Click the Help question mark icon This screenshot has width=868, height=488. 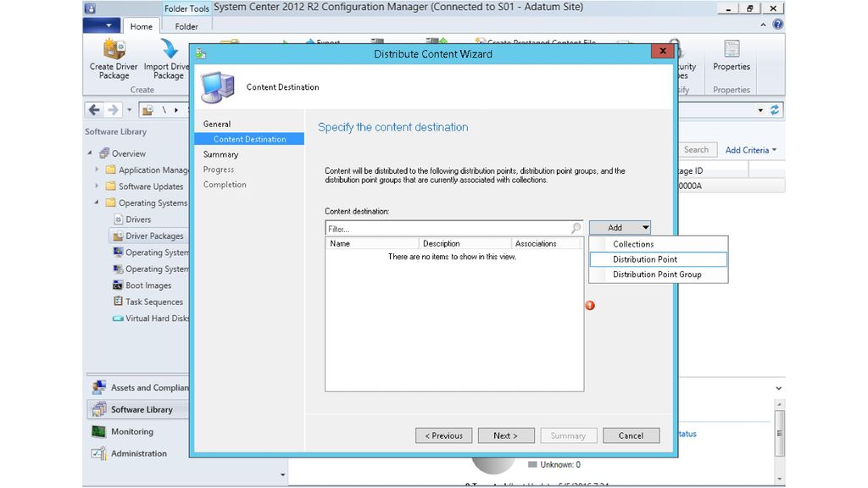[778, 25]
